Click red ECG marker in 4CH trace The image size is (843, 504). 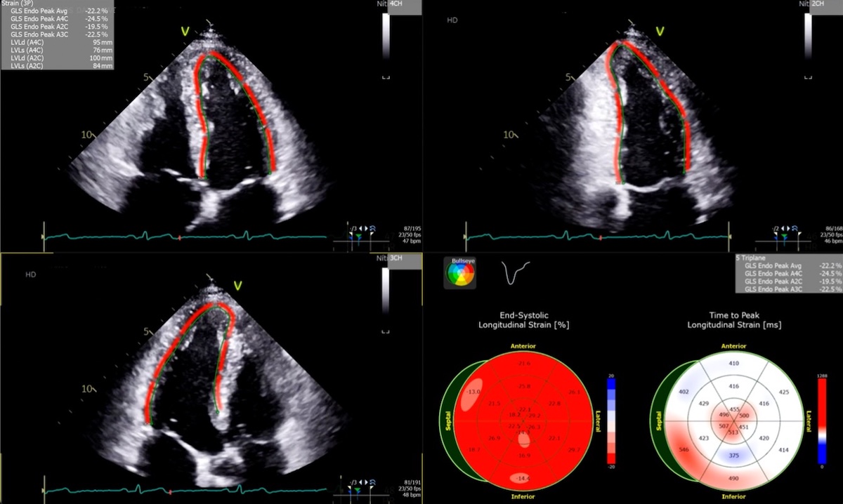(x=180, y=239)
